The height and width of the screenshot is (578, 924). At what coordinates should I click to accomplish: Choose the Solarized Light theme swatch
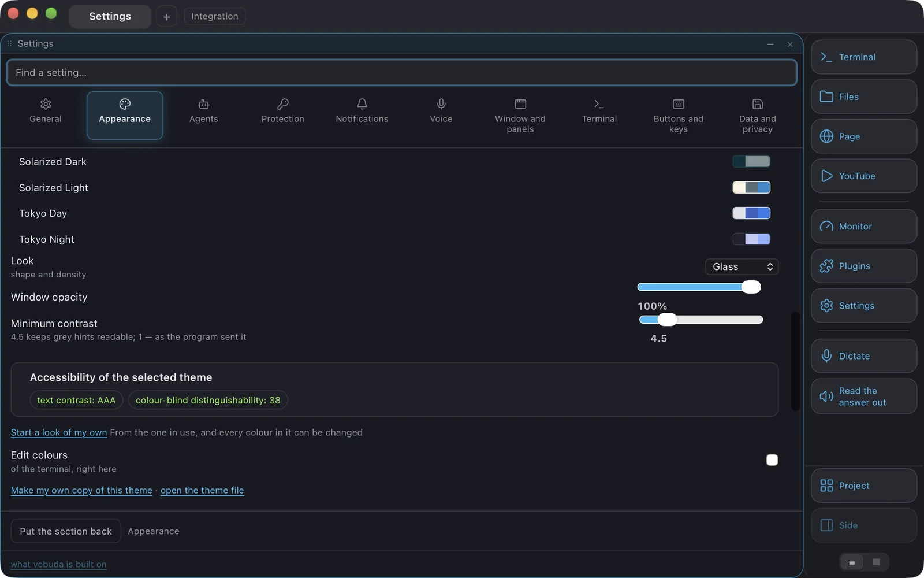(x=751, y=187)
